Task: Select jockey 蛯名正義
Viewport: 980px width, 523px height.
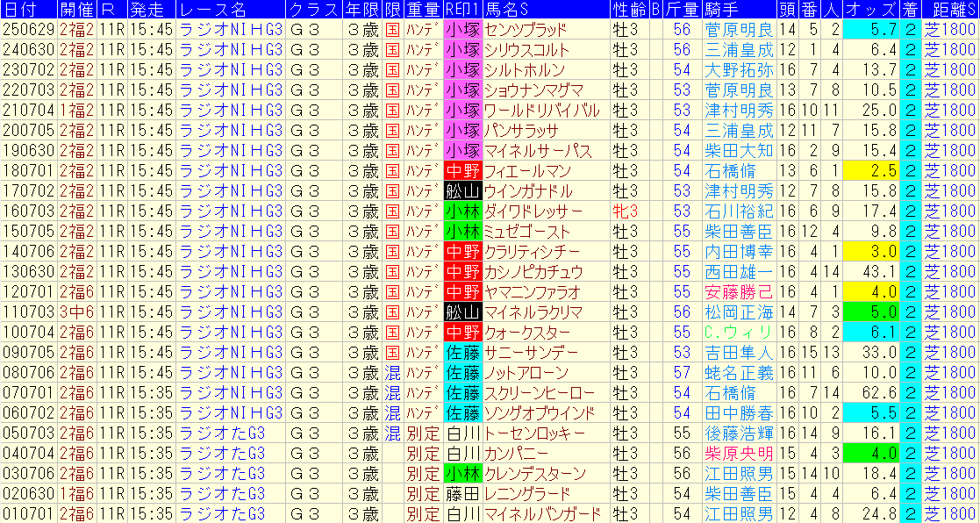Action: click(738, 373)
